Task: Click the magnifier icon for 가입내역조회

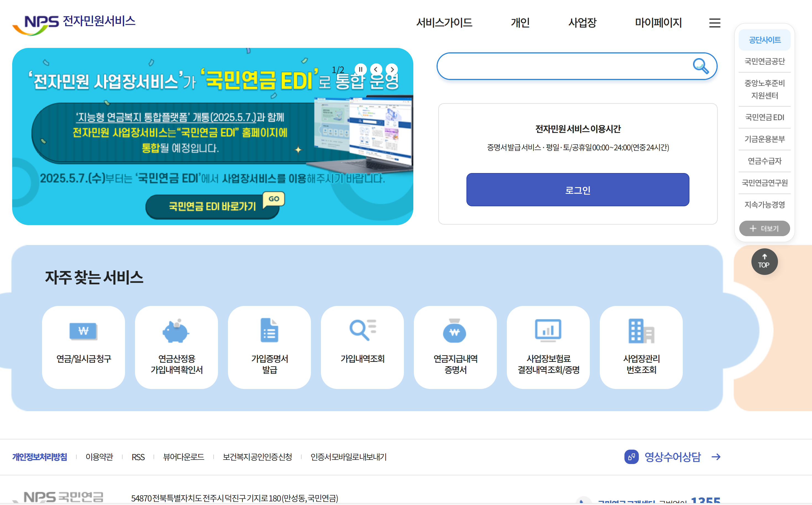Action: point(362,331)
